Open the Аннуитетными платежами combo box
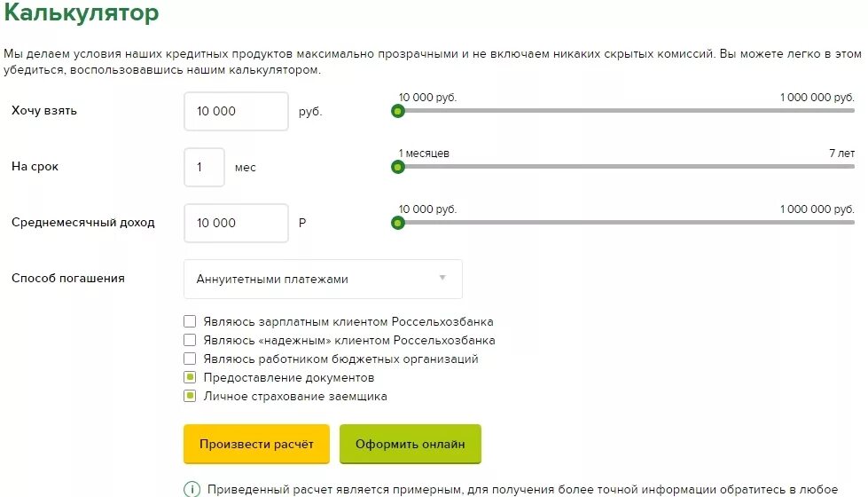868x497 pixels. tap(323, 279)
